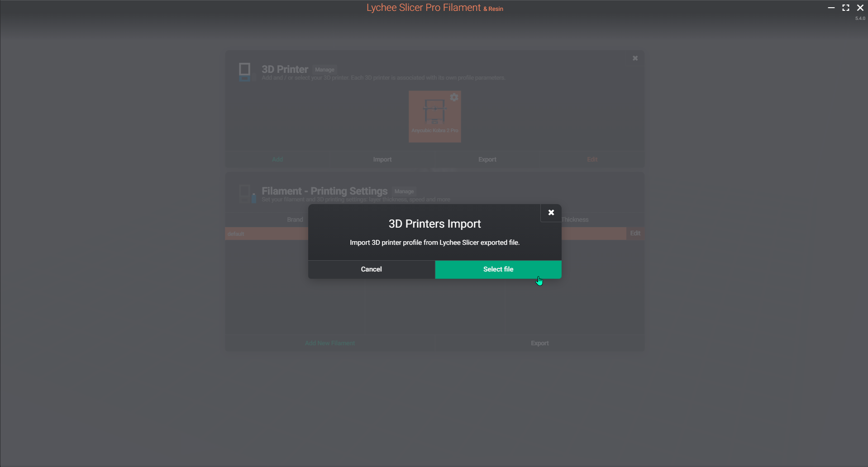Cancel the 3D Printers Import dialog
Image resolution: width=868 pixels, height=467 pixels.
[x=371, y=269]
